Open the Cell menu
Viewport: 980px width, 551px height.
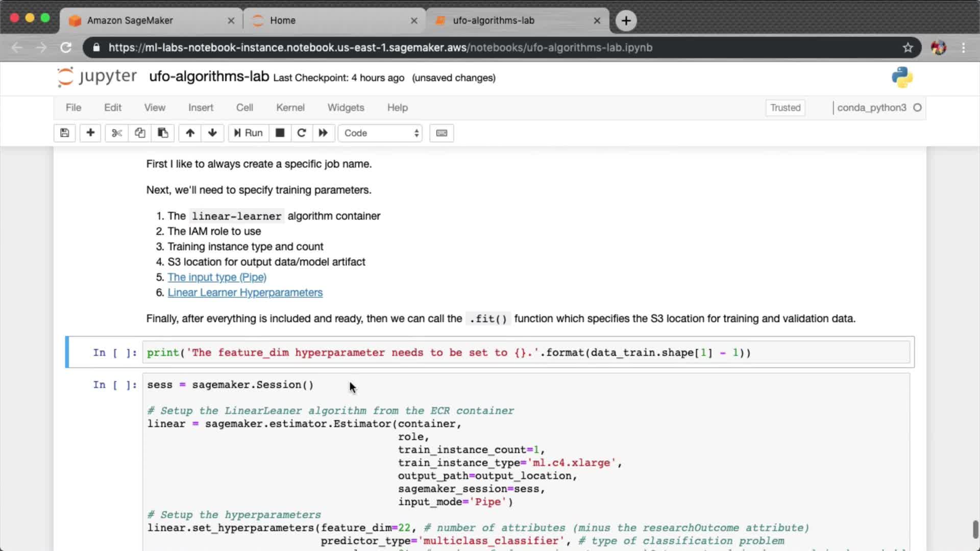coord(244,108)
